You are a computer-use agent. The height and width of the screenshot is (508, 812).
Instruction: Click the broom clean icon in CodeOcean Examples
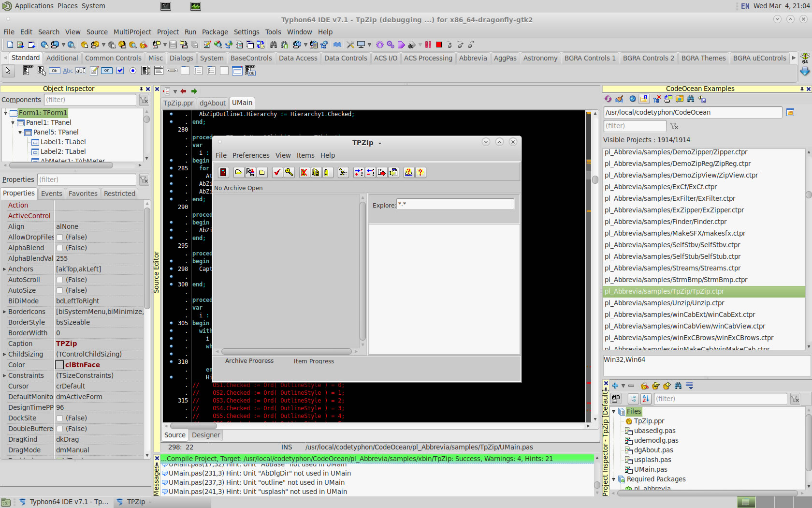(x=620, y=99)
